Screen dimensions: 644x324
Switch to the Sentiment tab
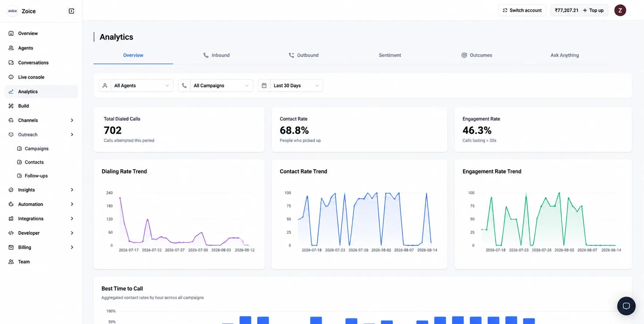tap(390, 55)
